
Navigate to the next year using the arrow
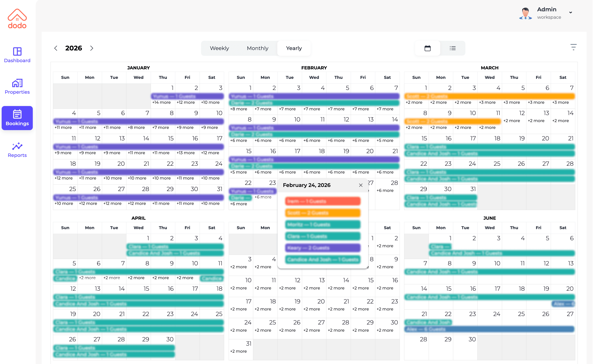pyautogui.click(x=92, y=48)
